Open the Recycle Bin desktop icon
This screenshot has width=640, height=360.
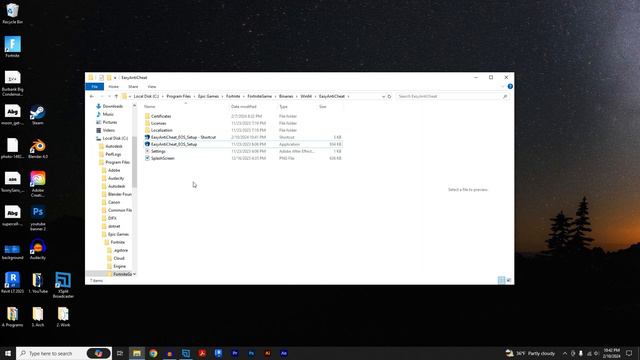pos(12,13)
